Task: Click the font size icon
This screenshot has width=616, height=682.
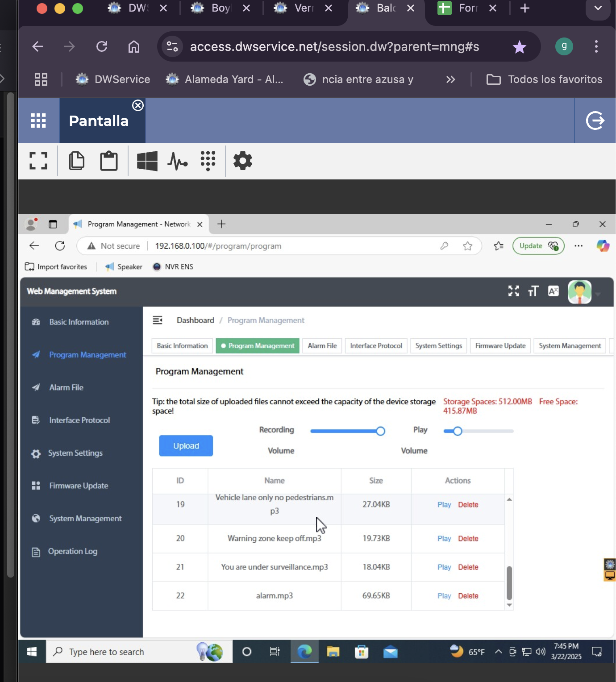Action: [x=533, y=291]
